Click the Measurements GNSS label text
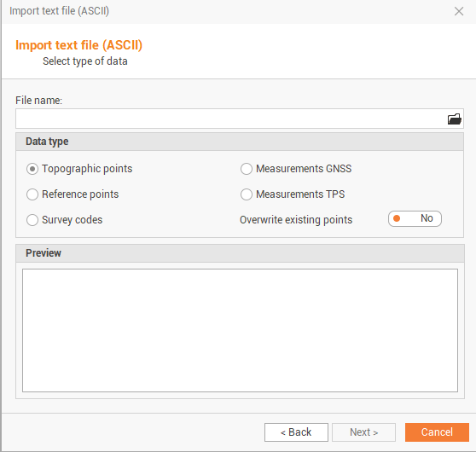Viewport: 476px width, 452px height. pos(304,169)
